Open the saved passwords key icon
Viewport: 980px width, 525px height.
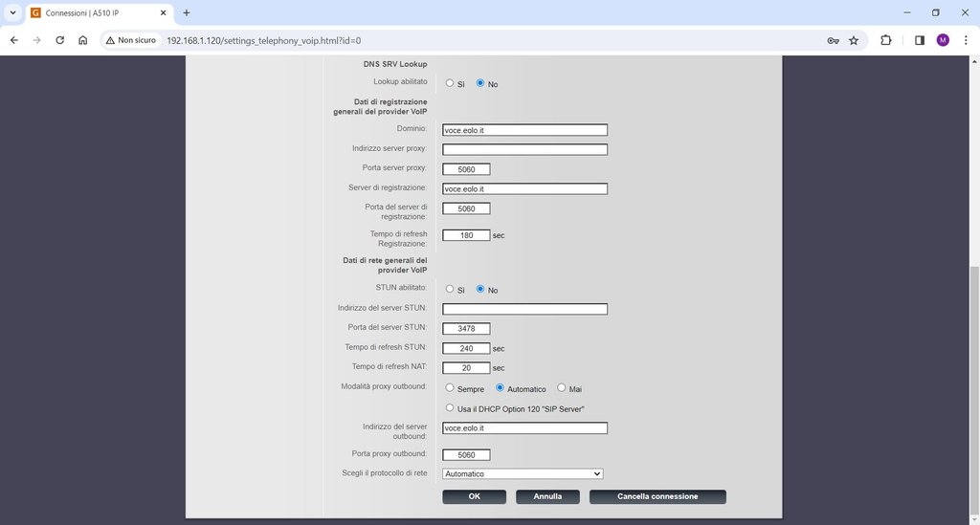[x=833, y=40]
